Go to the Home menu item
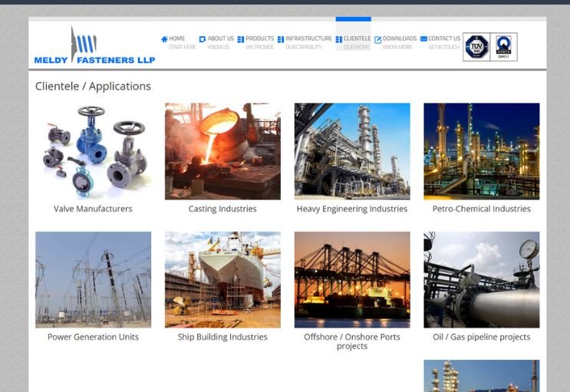This screenshot has width=570, height=392. (179, 42)
